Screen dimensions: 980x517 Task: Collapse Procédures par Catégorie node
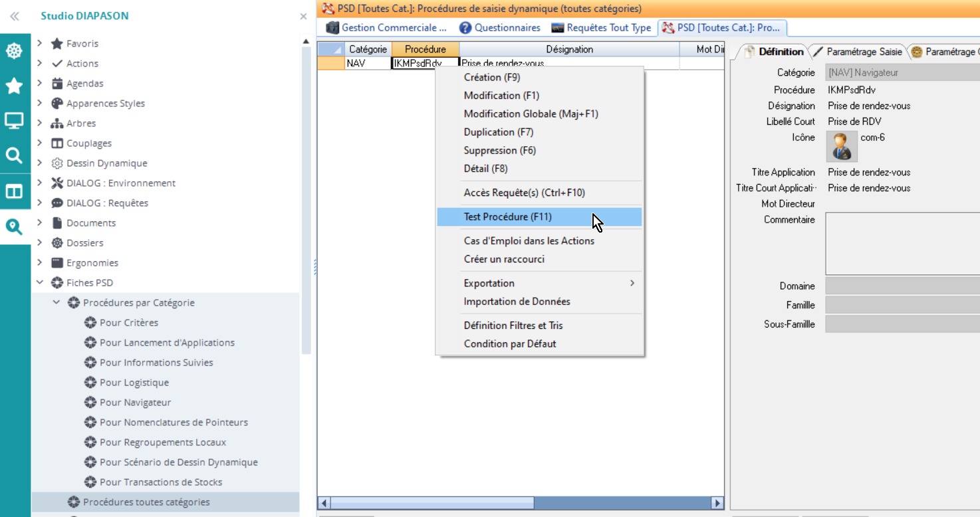57,302
